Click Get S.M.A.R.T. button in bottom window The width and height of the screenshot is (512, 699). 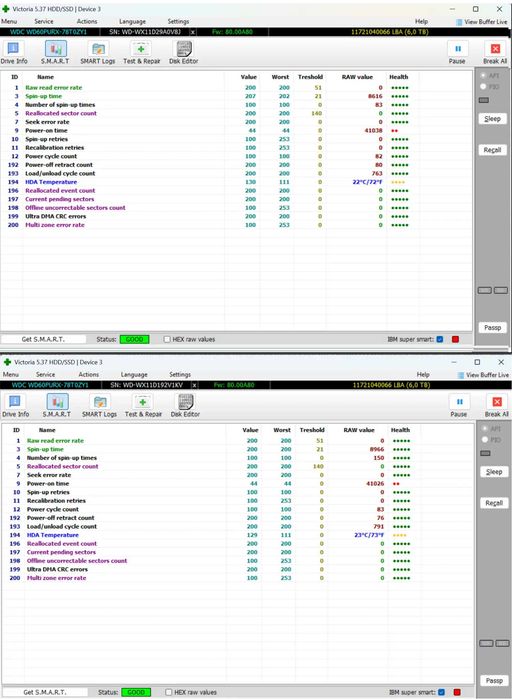coord(45,692)
